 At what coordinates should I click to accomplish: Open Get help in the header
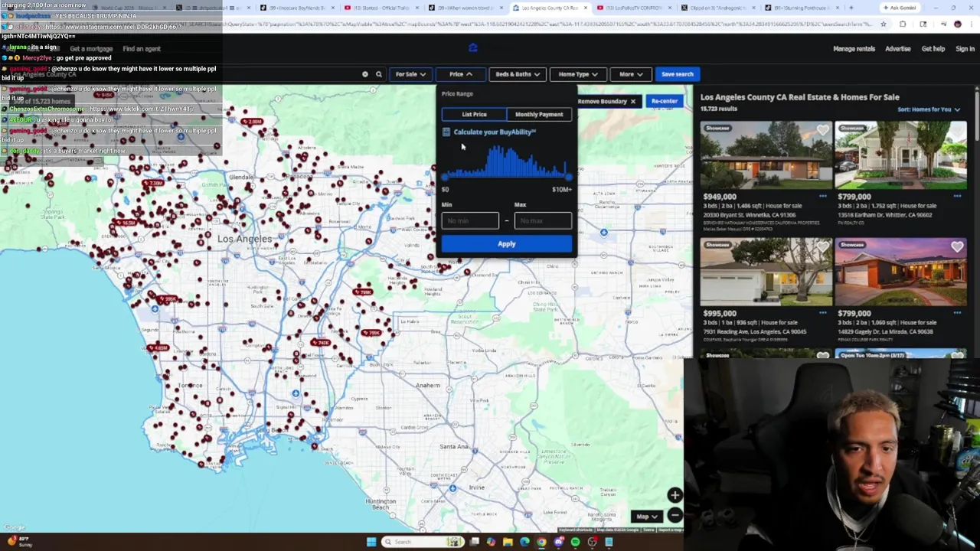pyautogui.click(x=933, y=49)
